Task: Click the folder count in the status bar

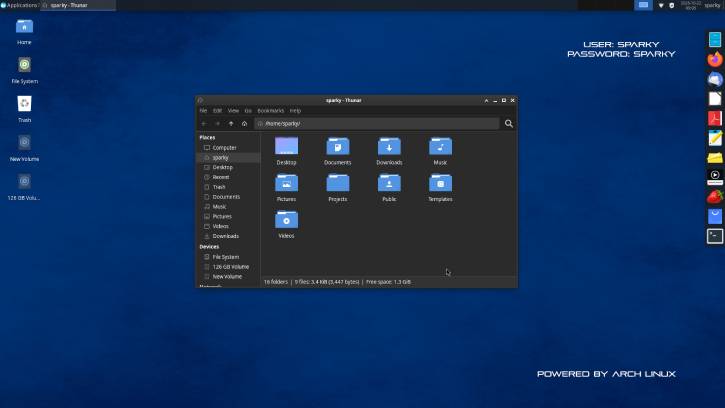Action: [x=276, y=282]
